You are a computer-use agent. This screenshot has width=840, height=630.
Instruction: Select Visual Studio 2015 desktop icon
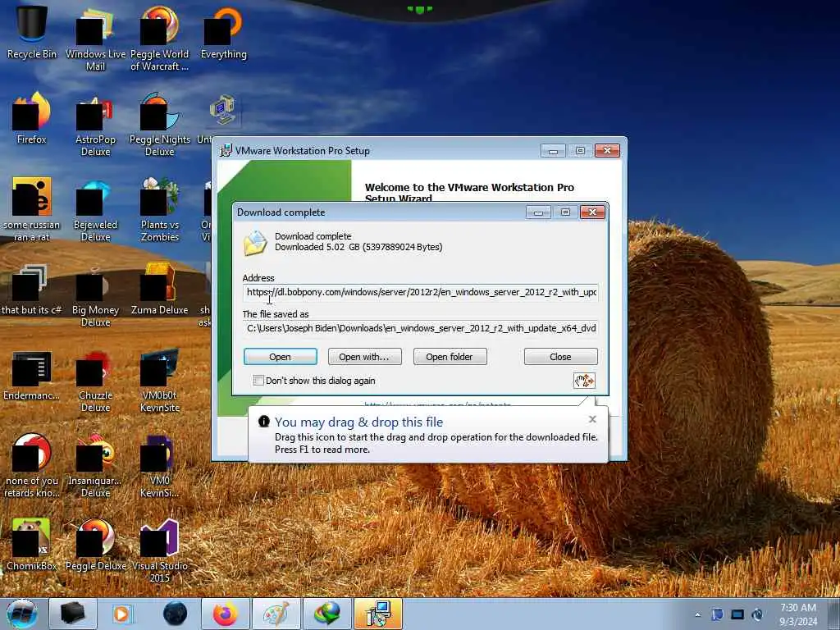pyautogui.click(x=159, y=550)
